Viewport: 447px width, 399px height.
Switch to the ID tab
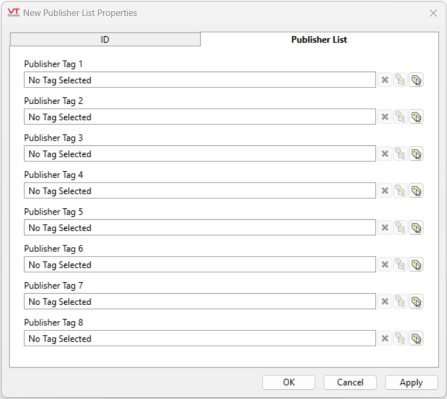105,40
